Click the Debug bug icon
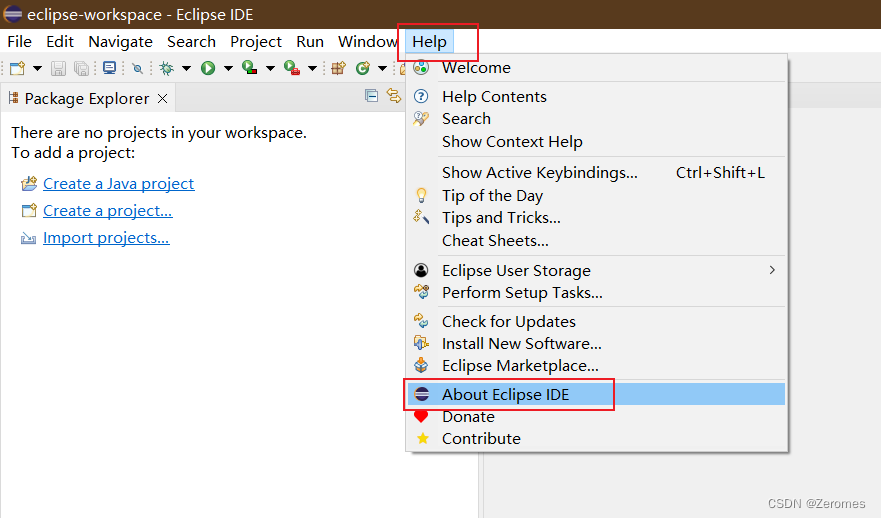This screenshot has height=518, width=881. point(166,69)
